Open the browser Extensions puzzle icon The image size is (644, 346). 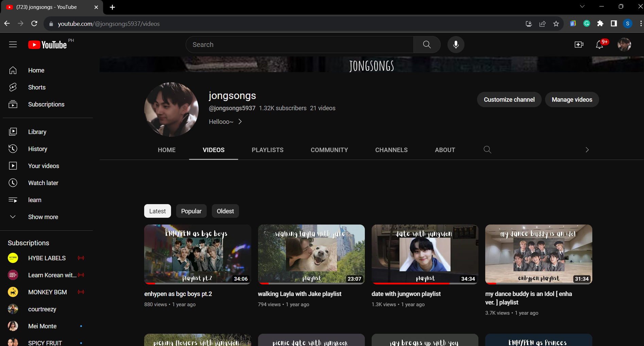pos(600,23)
